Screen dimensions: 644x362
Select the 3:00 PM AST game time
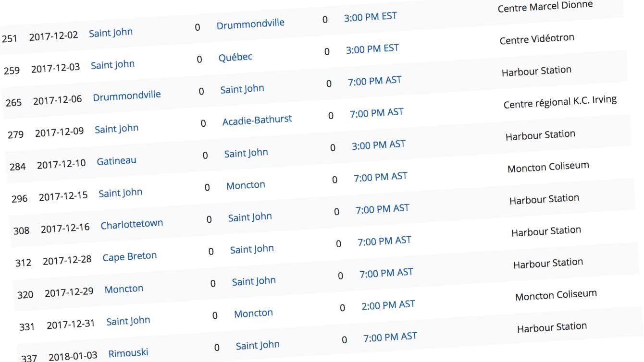pos(379,145)
